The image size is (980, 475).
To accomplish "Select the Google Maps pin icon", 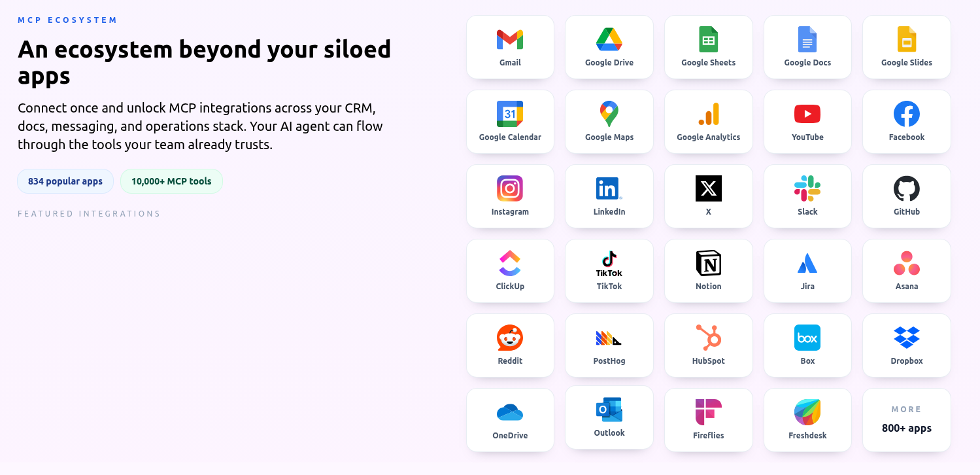I will click(x=609, y=114).
